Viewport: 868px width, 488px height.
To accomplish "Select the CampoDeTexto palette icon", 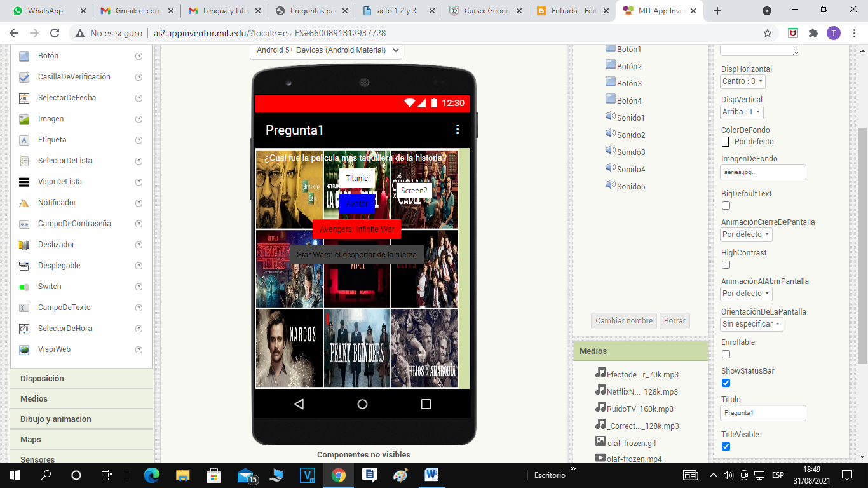I will pos(24,308).
